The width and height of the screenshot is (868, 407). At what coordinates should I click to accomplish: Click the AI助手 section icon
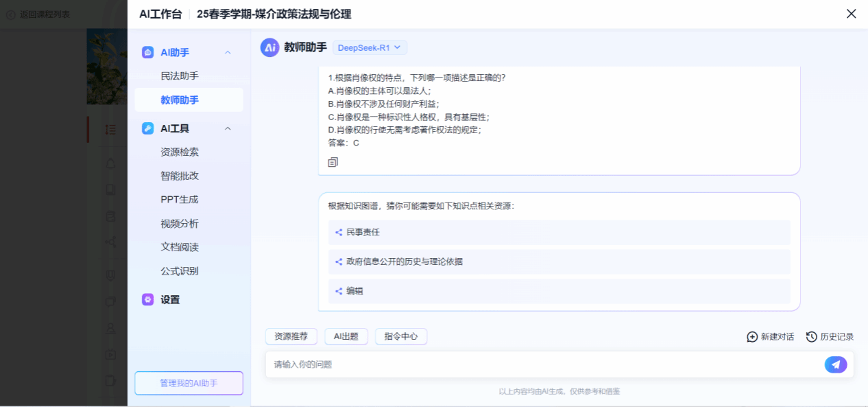(x=147, y=52)
